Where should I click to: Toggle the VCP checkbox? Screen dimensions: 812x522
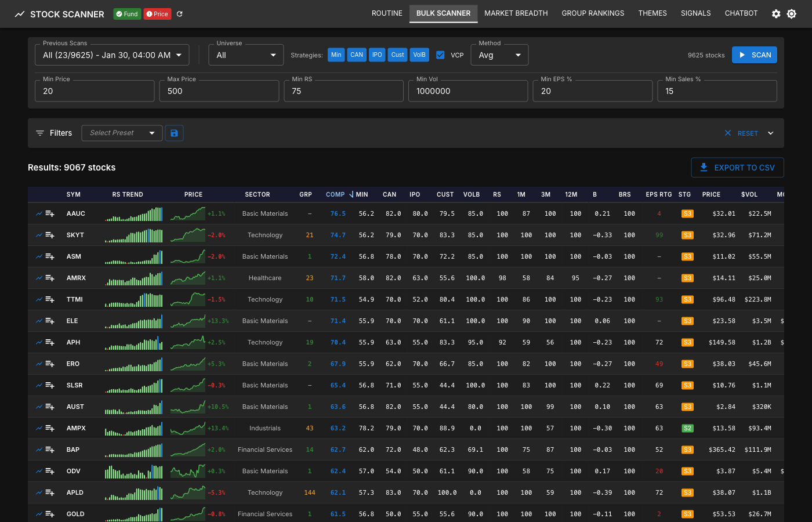pos(440,55)
